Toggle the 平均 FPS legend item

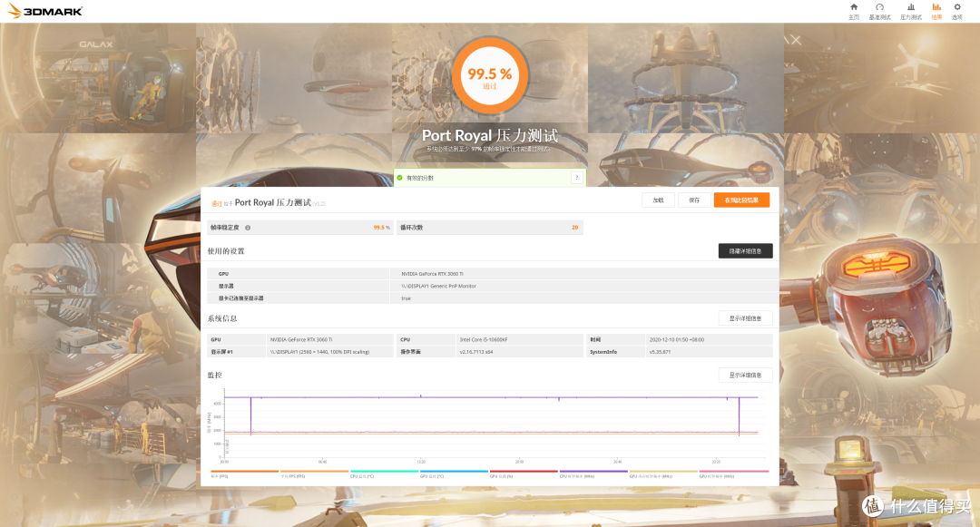(314, 473)
